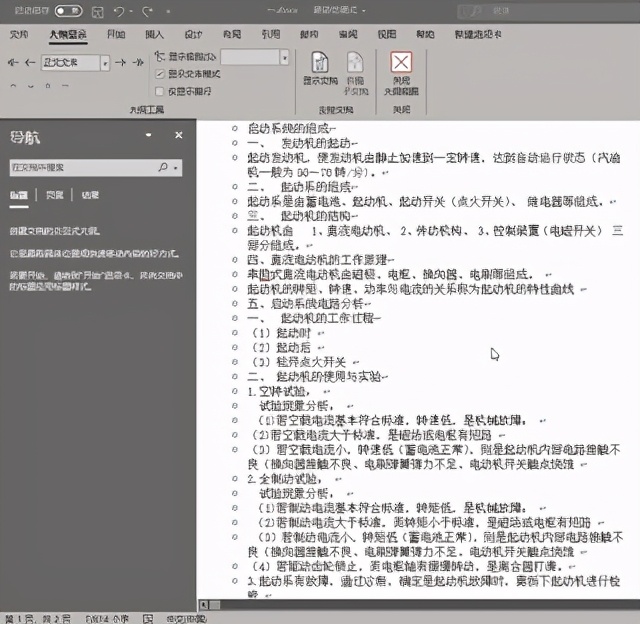Click the Undo arrow icon
640x624 pixels.
(x=119, y=12)
